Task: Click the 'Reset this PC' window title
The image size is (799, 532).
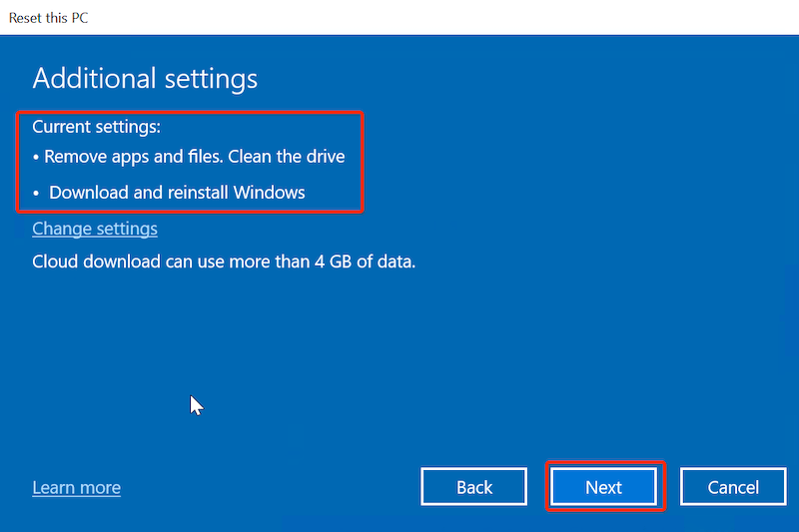Action: 48,18
